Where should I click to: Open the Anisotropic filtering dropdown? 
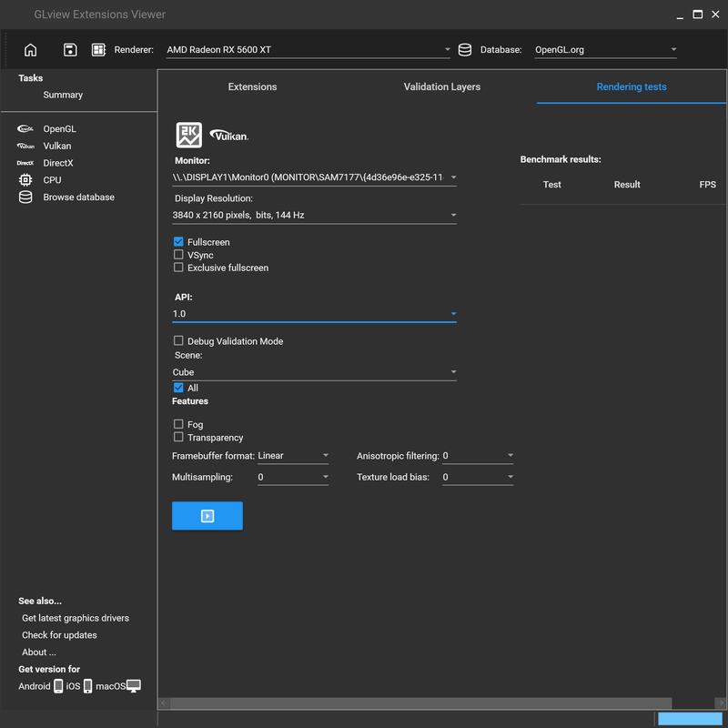pyautogui.click(x=478, y=456)
